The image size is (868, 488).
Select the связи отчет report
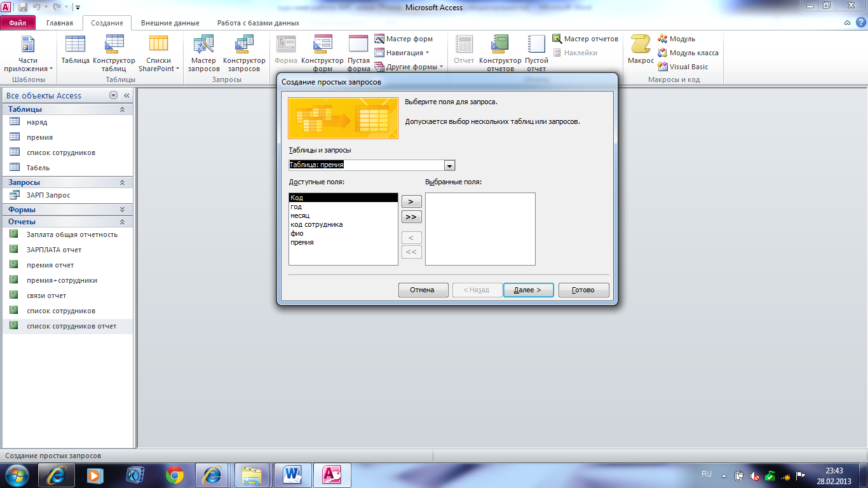click(68, 295)
